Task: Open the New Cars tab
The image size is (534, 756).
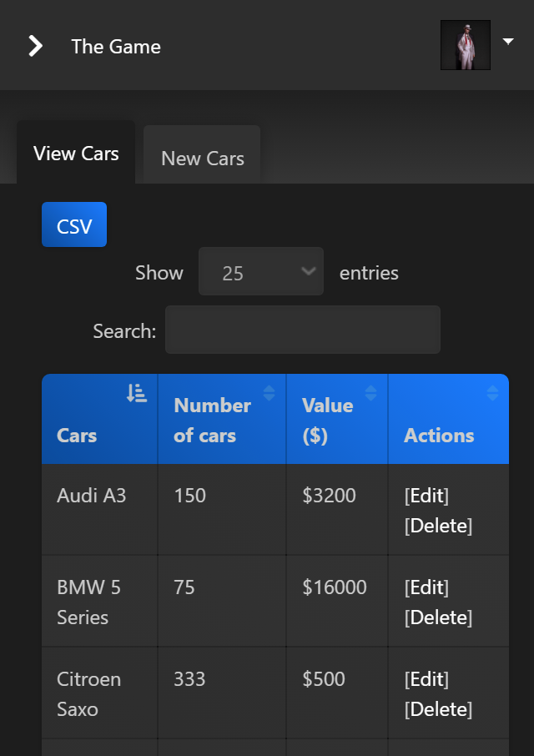Action: 203,159
